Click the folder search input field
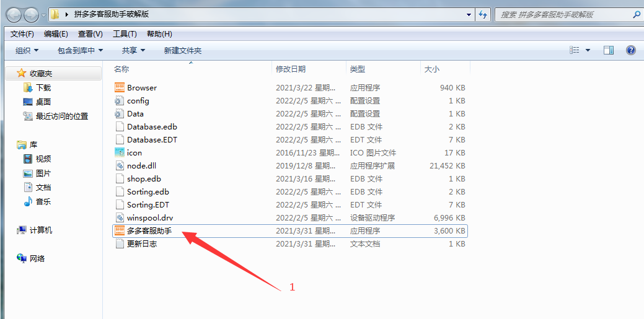The image size is (644, 319). click(x=561, y=15)
